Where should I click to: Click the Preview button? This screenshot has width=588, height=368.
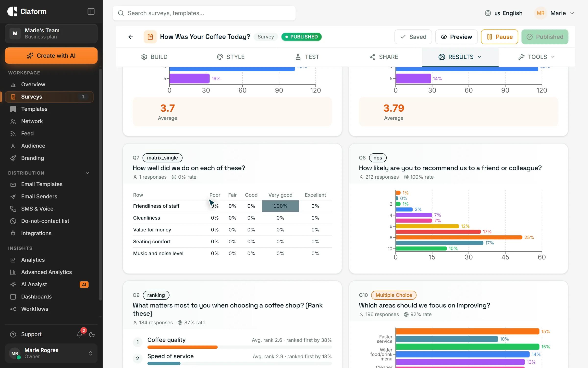coord(456,37)
